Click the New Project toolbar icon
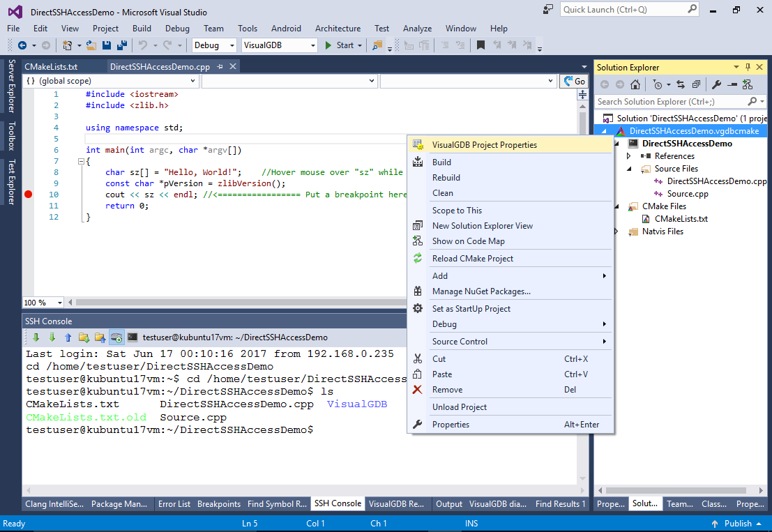 coord(67,45)
